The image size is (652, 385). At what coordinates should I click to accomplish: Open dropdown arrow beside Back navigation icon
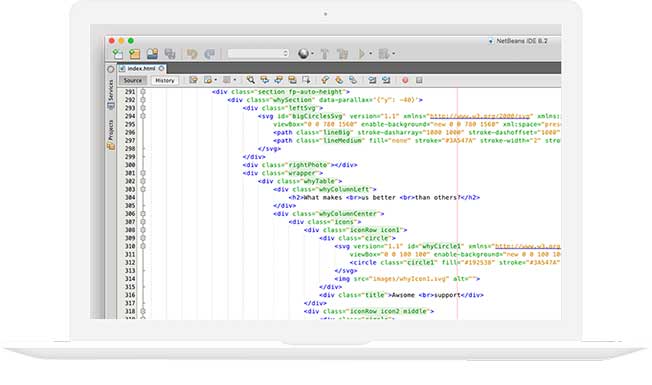(x=215, y=80)
